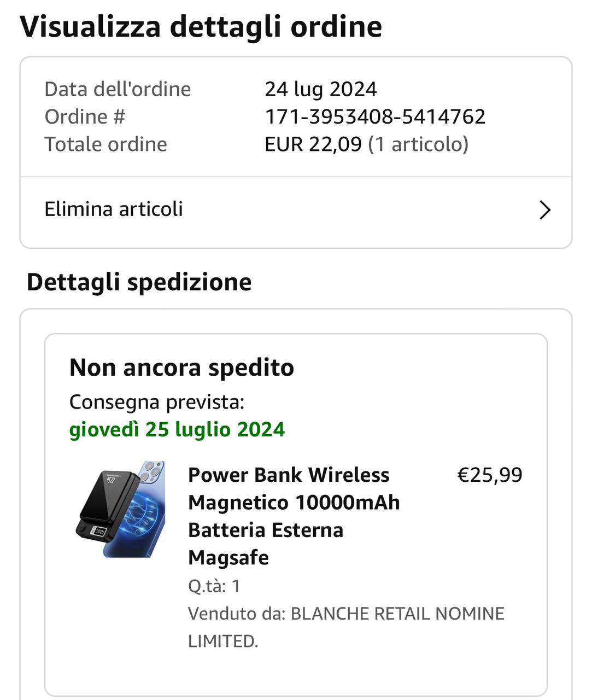592x700 pixels.
Task: Click the Dettagli spedizione section heading
Action: point(139,282)
